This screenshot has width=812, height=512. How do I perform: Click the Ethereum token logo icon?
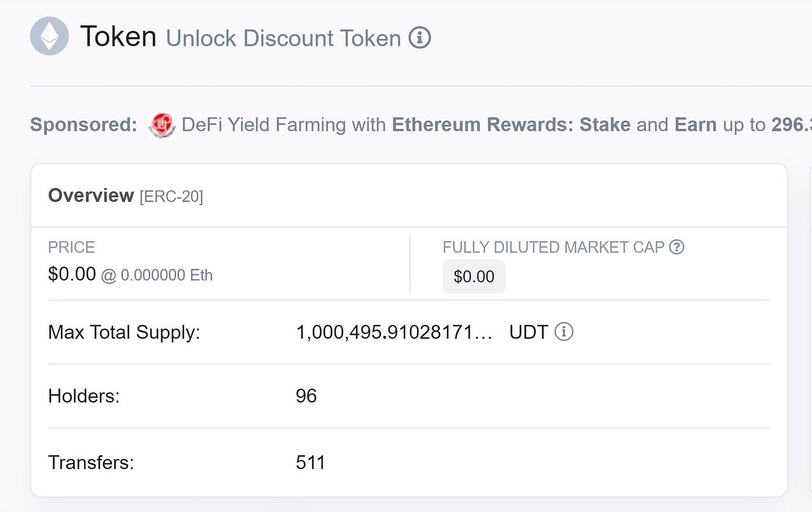[49, 36]
